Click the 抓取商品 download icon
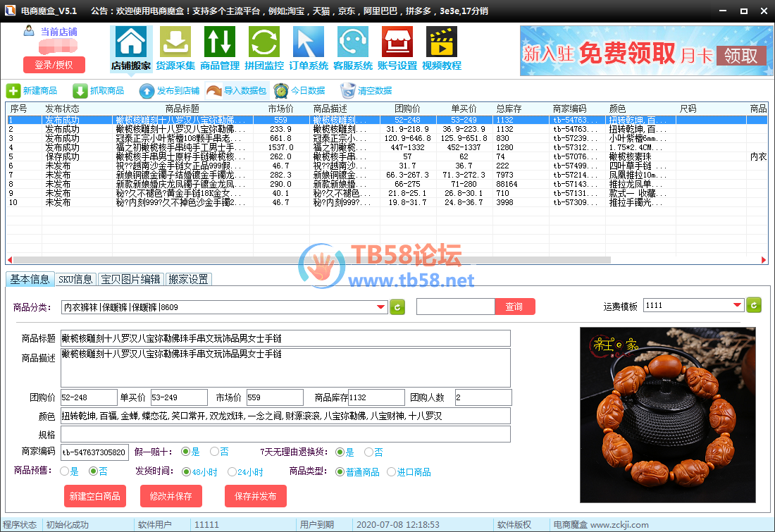 click(80, 90)
